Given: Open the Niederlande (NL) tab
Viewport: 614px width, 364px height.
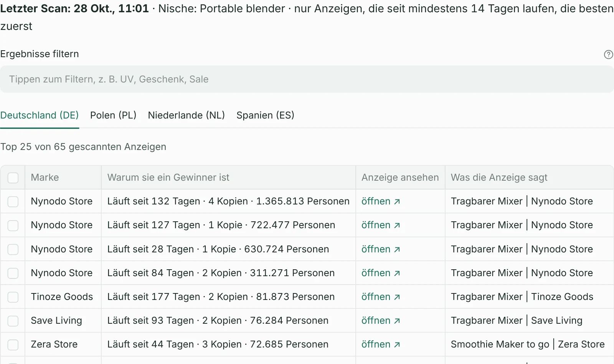Looking at the screenshot, I should 187,115.
